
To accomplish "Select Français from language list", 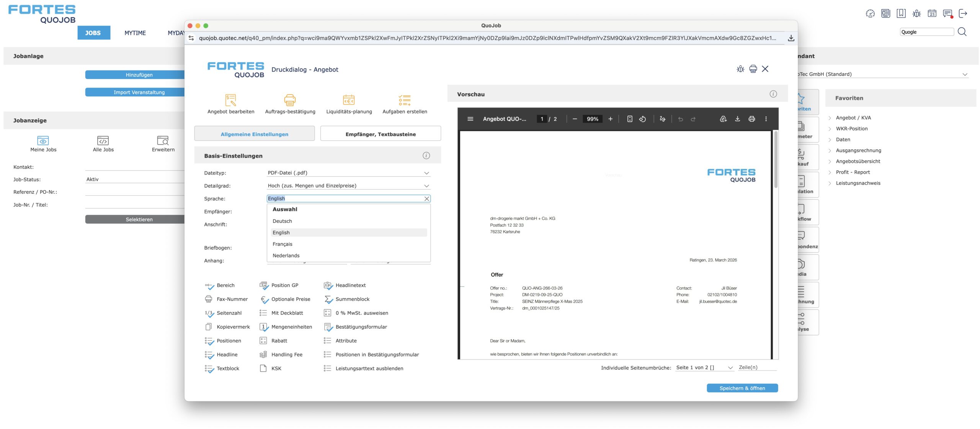I will 283,244.
